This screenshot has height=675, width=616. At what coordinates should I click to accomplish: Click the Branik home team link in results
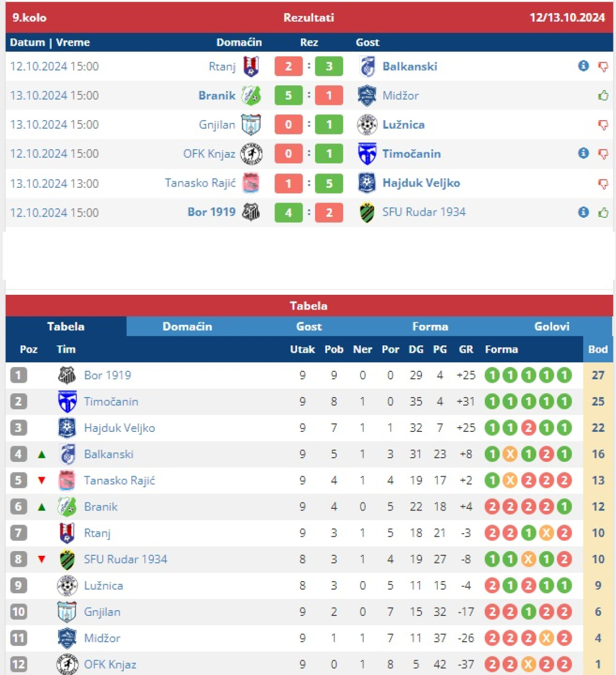(x=217, y=95)
